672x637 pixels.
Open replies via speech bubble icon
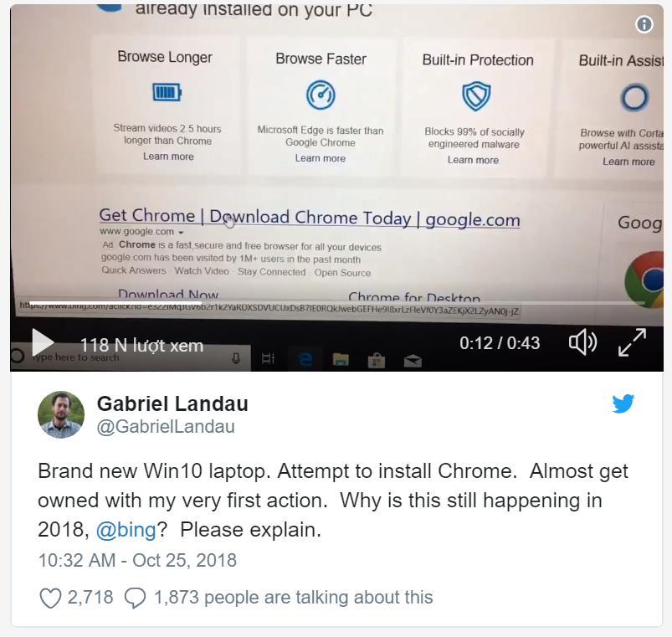click(135, 598)
